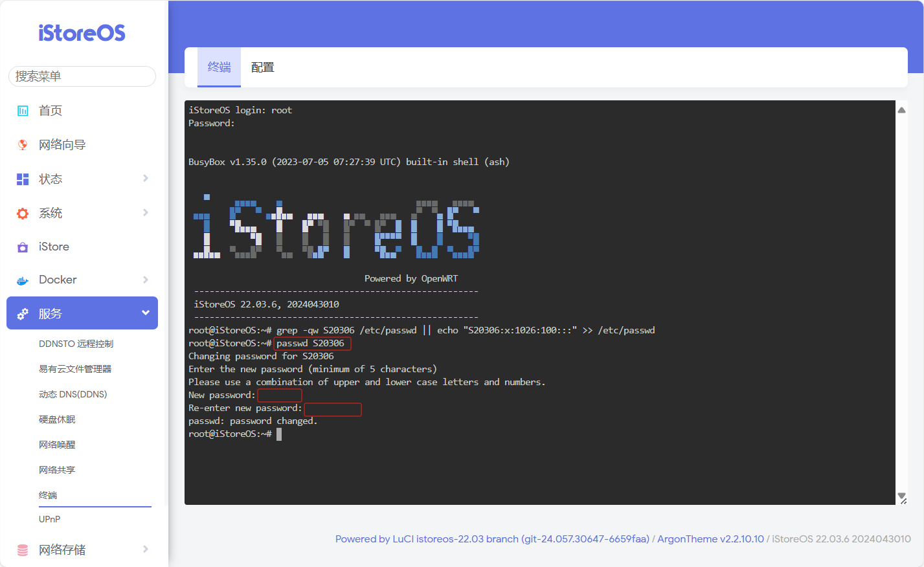Expand the 状态 menu chevron
Screen dimensions: 924x567
tap(145, 179)
